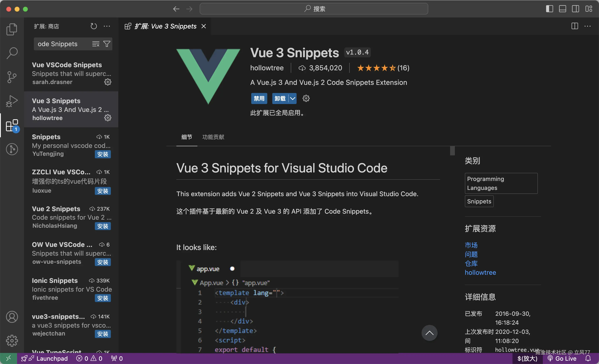Open the Explorer view in activity bar
599x364 pixels.
[x=12, y=29]
